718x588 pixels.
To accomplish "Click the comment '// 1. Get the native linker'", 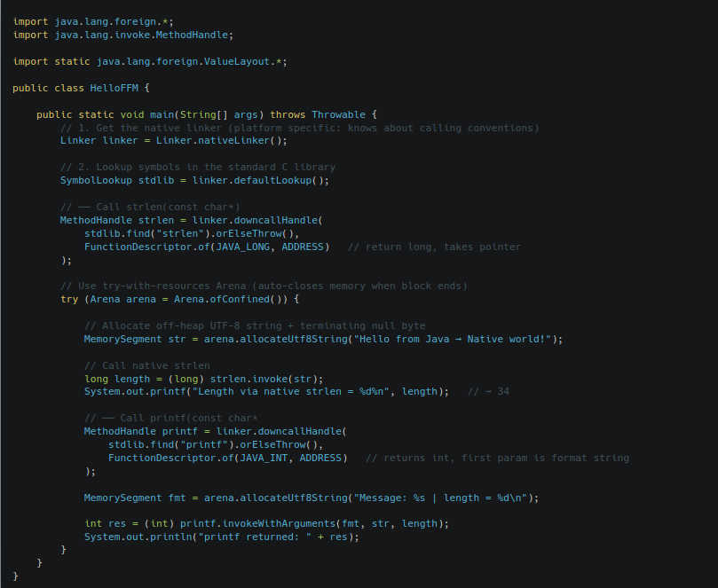I will [300, 128].
